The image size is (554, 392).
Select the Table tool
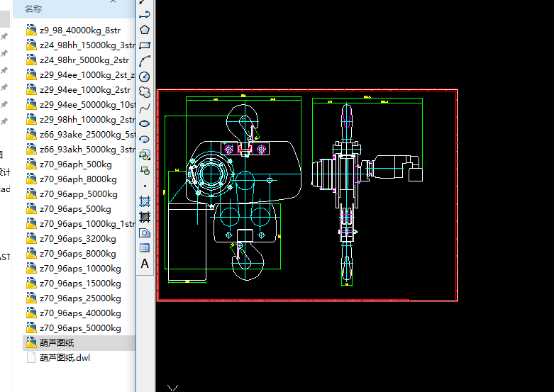[145, 248]
